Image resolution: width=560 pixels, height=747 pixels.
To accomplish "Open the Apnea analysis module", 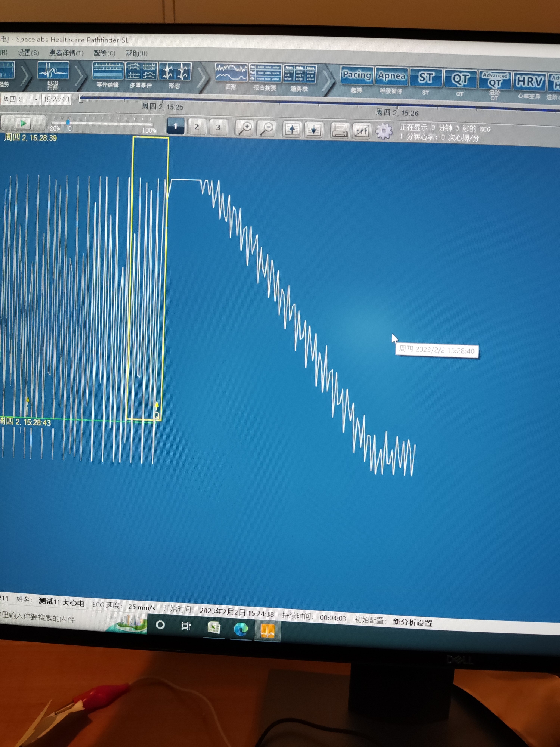I will click(391, 81).
